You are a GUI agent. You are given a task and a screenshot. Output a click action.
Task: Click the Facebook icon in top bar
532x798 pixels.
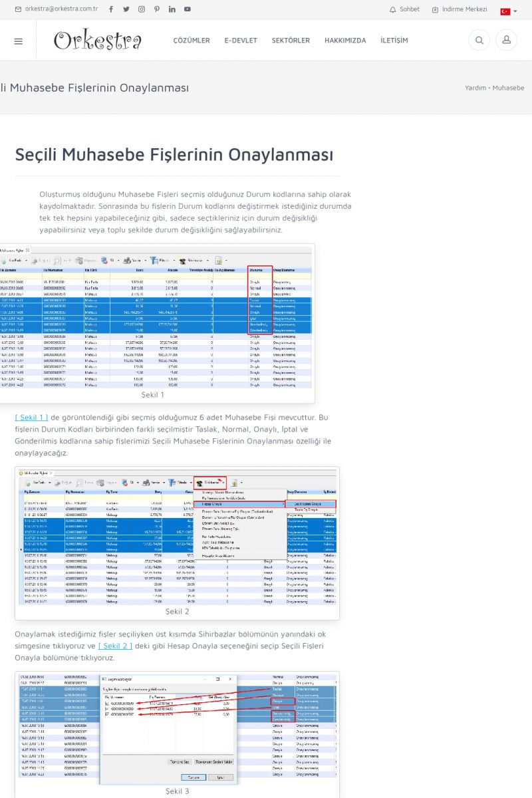pyautogui.click(x=110, y=9)
